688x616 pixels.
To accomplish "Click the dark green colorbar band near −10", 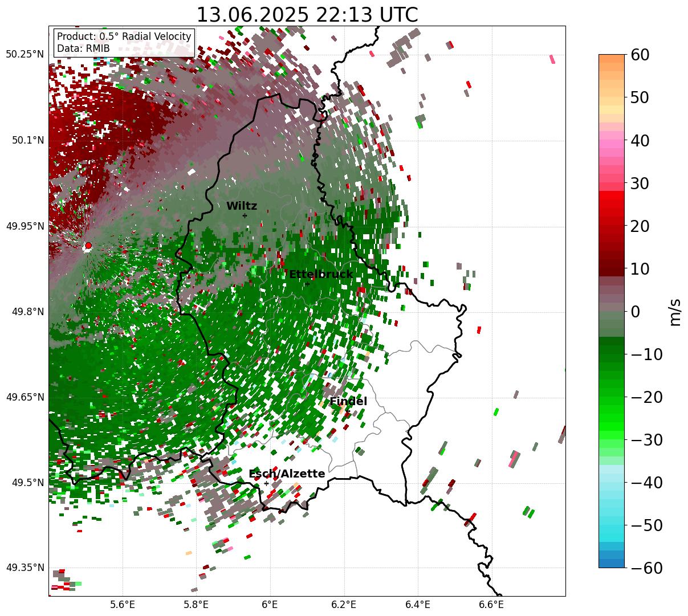I will [611, 350].
